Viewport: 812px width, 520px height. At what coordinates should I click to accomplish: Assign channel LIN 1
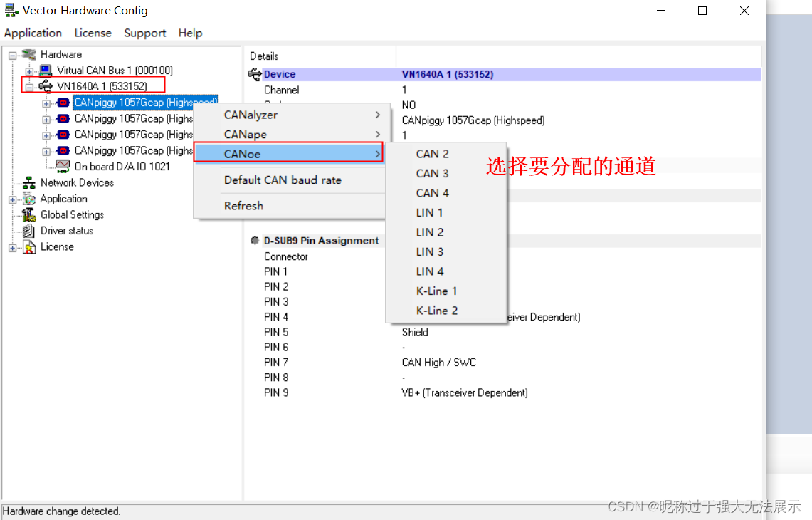coord(446,212)
